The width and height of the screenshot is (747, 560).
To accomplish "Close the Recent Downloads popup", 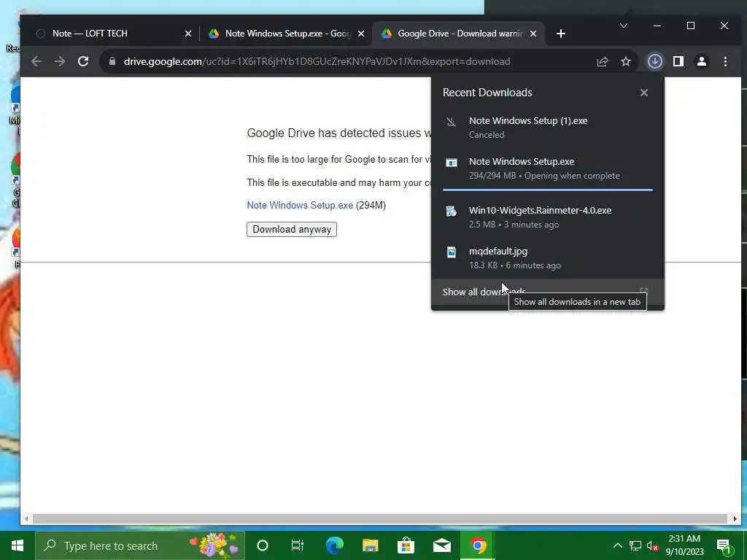I will pos(643,93).
